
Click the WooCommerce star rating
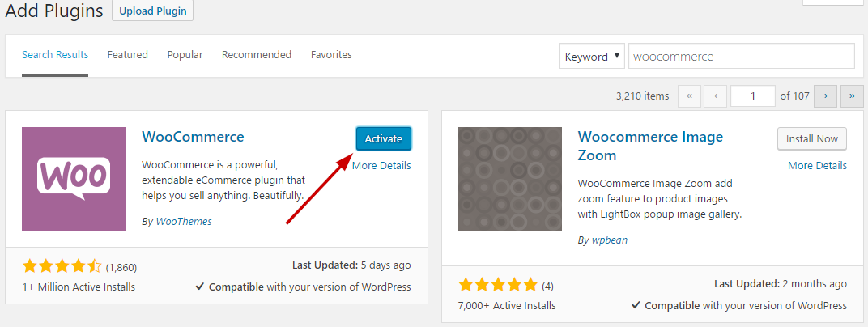(x=62, y=267)
